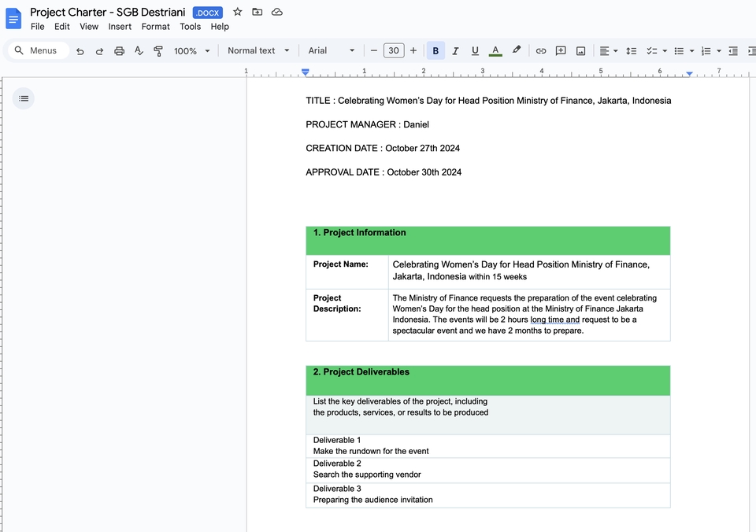Screen dimensions: 756x532
Task: Insert an image
Action: (580, 50)
